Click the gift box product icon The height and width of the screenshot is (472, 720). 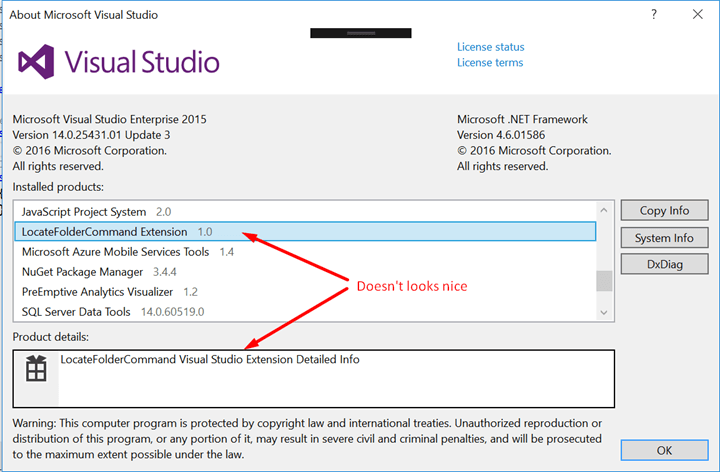[36, 368]
